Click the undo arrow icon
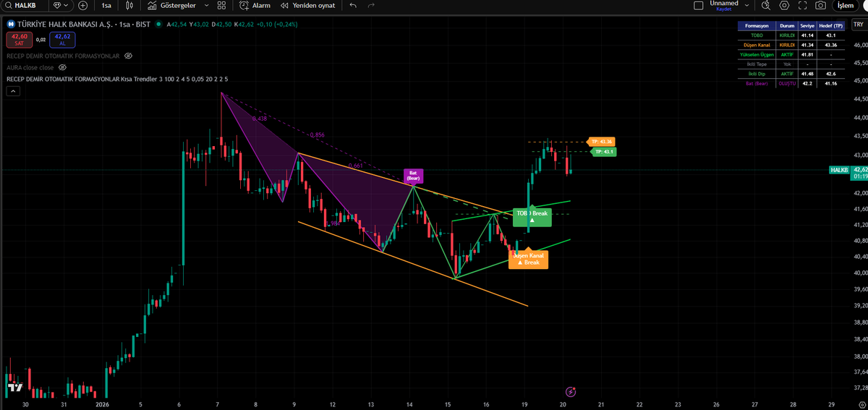 (x=352, y=5)
